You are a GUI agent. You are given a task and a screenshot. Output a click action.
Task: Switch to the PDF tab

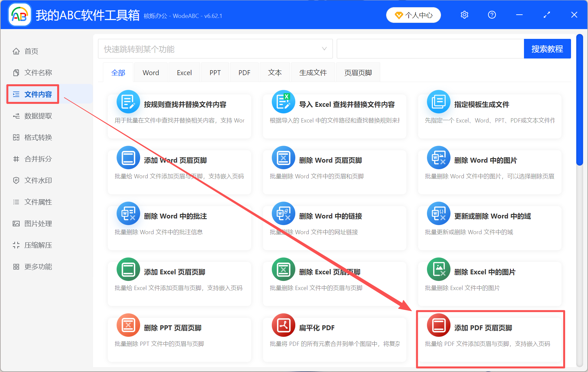(x=244, y=72)
